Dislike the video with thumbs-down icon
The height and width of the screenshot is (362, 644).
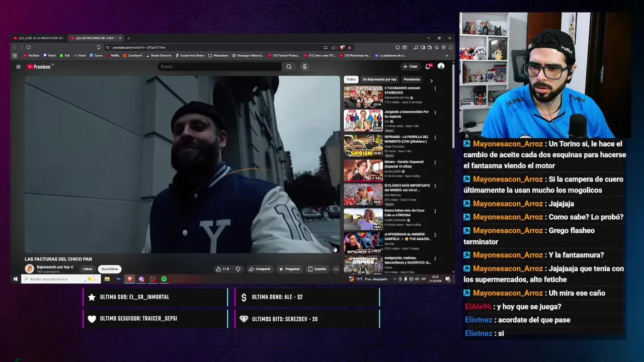pyautogui.click(x=238, y=269)
